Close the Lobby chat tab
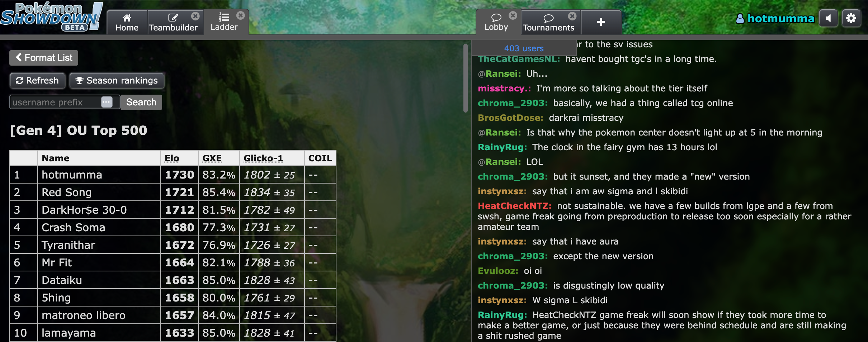 pyautogui.click(x=513, y=15)
